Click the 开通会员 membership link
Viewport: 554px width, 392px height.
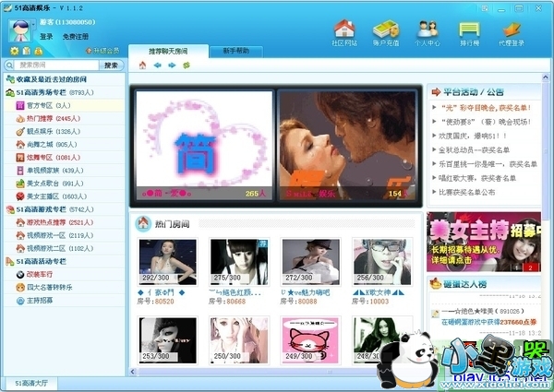(102, 51)
